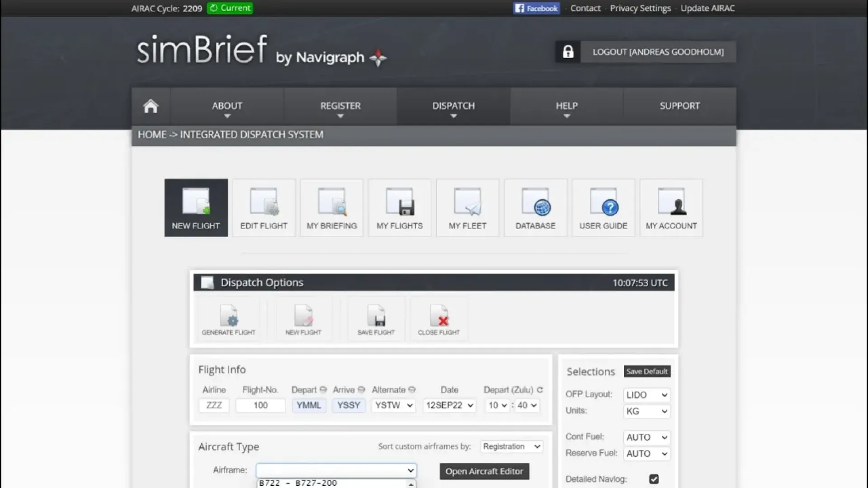Enable the Detailed Navlog checkbox
The width and height of the screenshot is (868, 488).
[x=655, y=479]
